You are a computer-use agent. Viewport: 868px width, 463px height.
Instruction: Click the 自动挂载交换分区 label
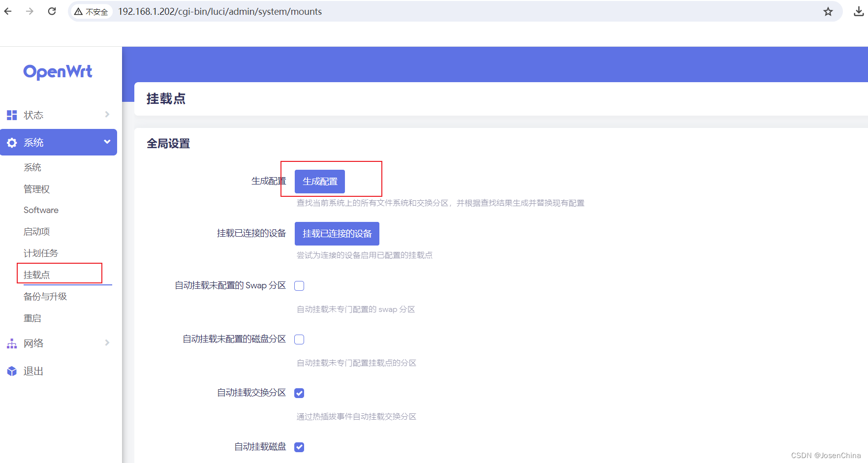coord(251,393)
